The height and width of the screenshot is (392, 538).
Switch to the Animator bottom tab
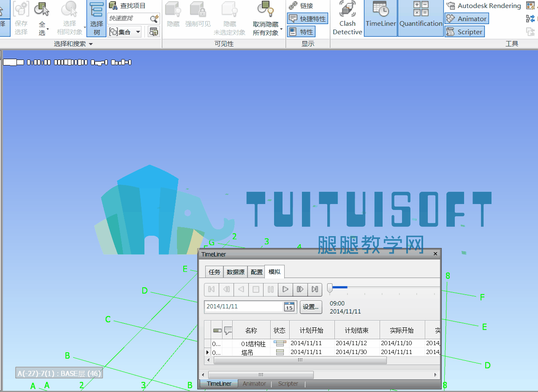[x=254, y=384]
